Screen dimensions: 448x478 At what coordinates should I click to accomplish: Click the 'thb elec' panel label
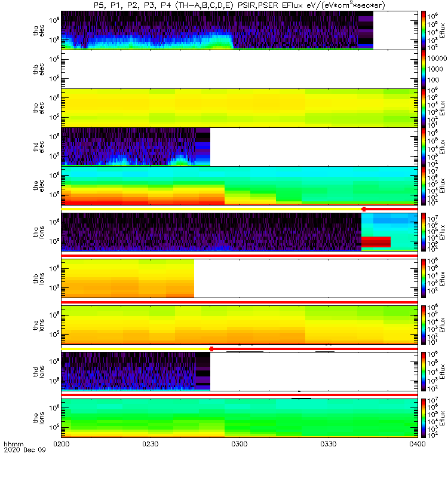(38, 69)
